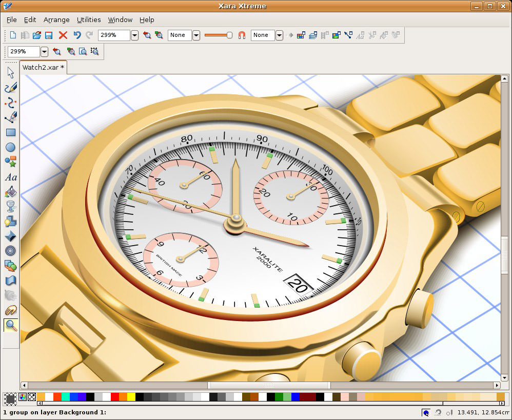Expand the first None dropdown
This screenshot has height=420, width=512.
(x=196, y=35)
